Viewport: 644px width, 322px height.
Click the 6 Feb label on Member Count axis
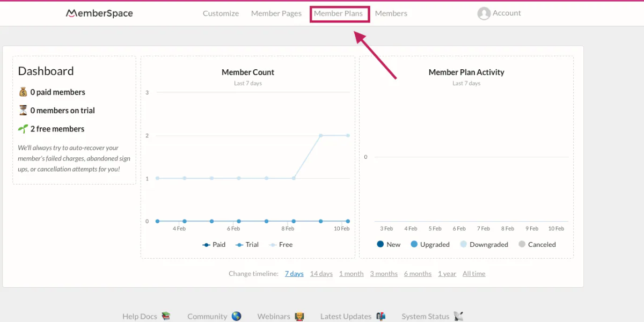tap(233, 229)
